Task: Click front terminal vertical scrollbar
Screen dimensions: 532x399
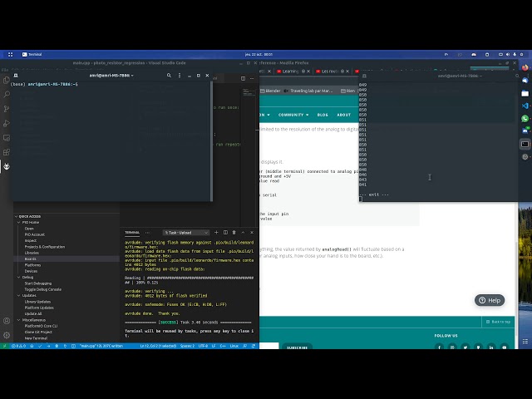Action: click(x=212, y=140)
